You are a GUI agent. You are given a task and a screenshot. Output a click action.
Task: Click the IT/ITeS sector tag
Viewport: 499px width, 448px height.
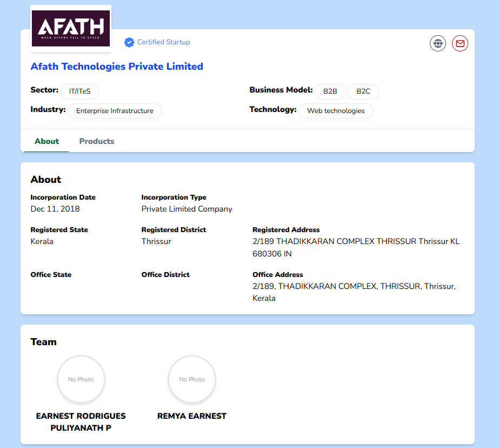pos(79,91)
